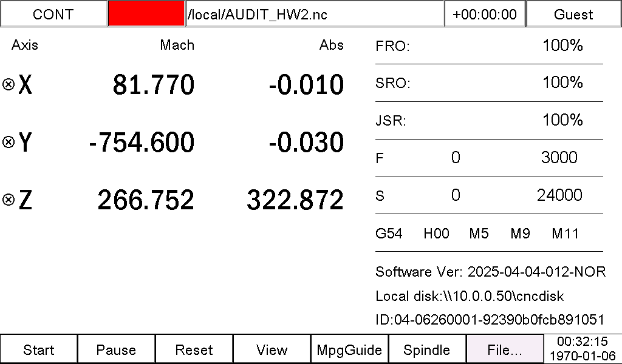Click the Pause button

click(x=116, y=349)
